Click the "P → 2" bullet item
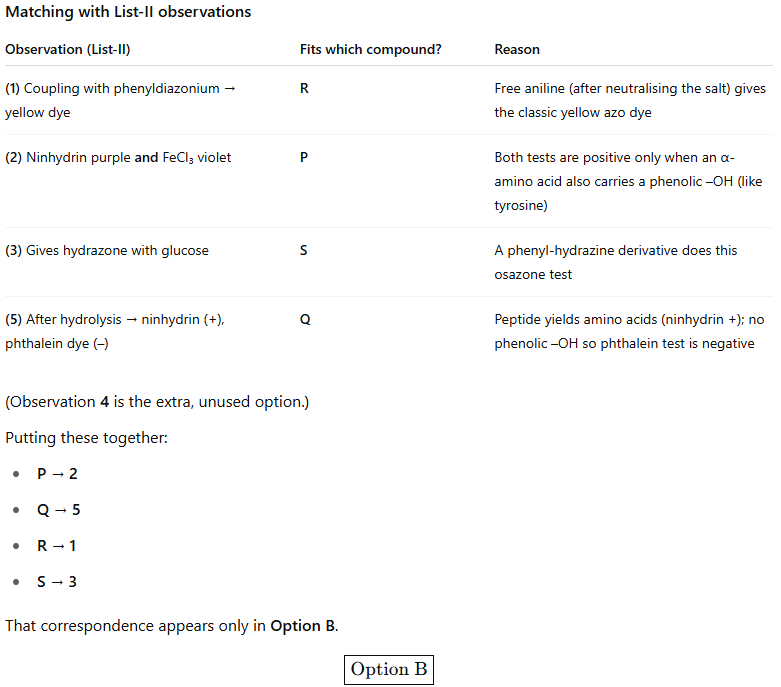The image size is (781, 687). 57,474
